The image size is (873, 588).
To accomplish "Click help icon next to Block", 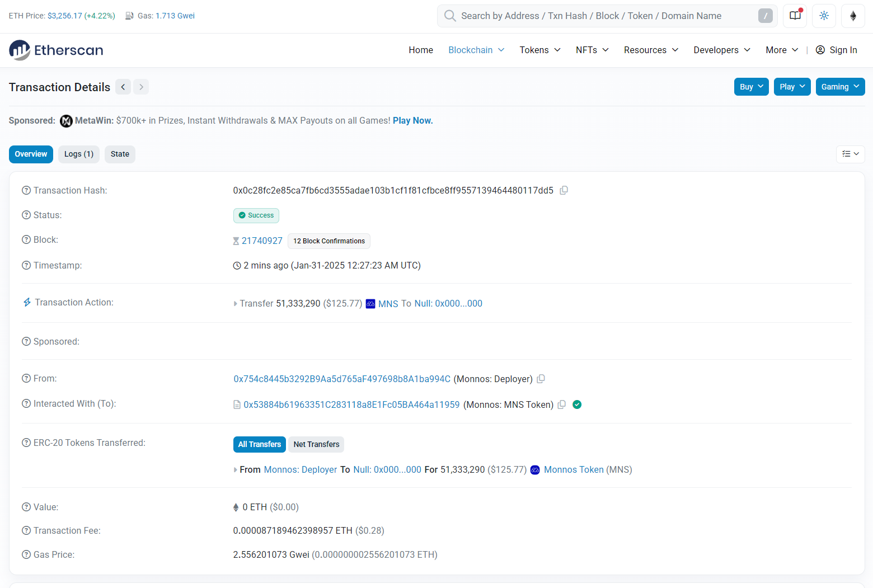I will 26,239.
